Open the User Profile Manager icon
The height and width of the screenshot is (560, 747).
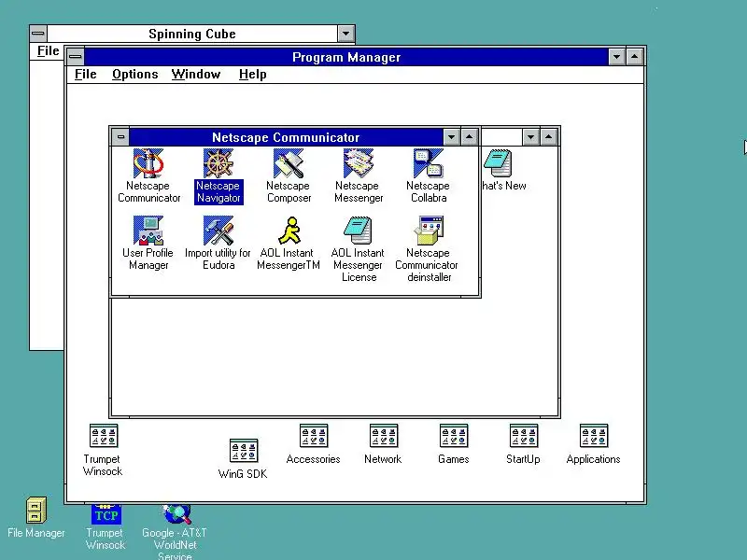pos(148,231)
